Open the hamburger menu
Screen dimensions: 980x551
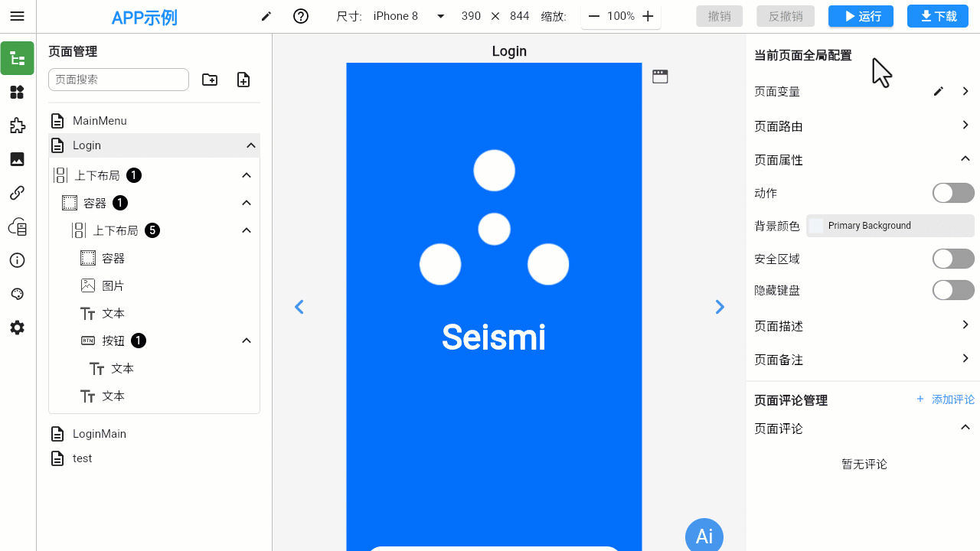click(17, 16)
